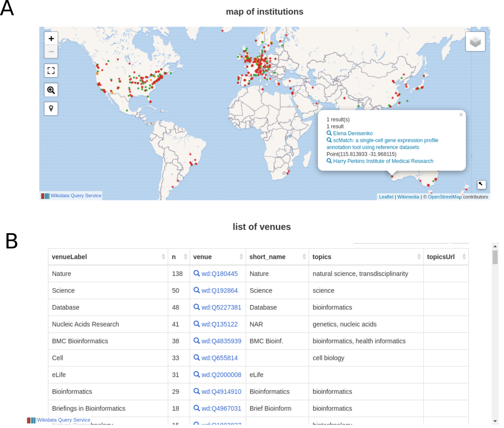Click the venues table scrollbar up arrow

click(495, 246)
